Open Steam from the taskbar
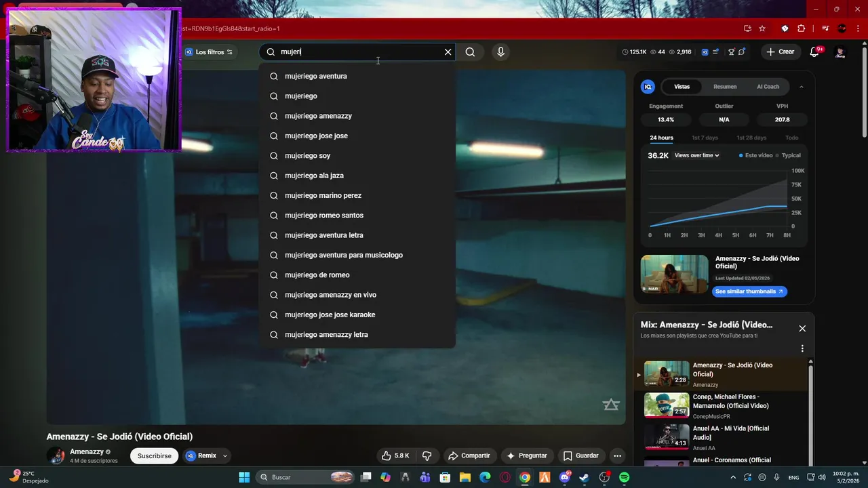 click(x=584, y=477)
